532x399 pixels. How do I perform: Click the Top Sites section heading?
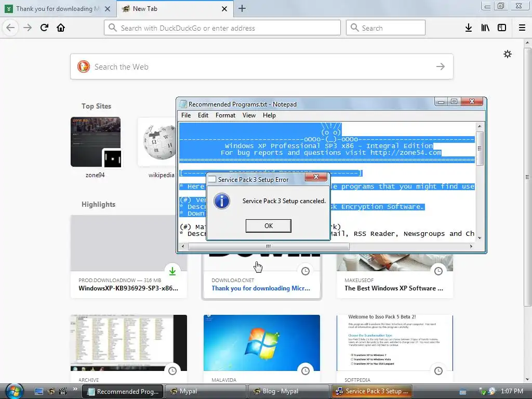coord(96,106)
